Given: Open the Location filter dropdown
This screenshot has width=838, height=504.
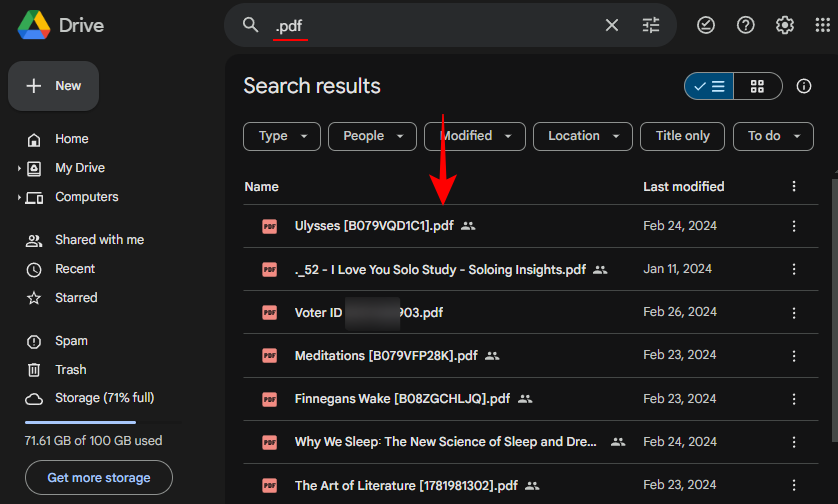Looking at the screenshot, I should click(583, 136).
